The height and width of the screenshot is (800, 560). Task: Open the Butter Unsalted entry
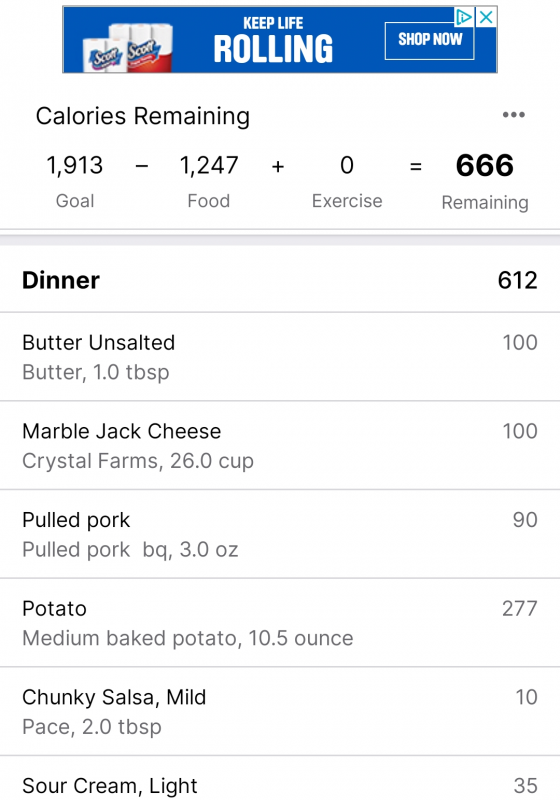pos(280,357)
